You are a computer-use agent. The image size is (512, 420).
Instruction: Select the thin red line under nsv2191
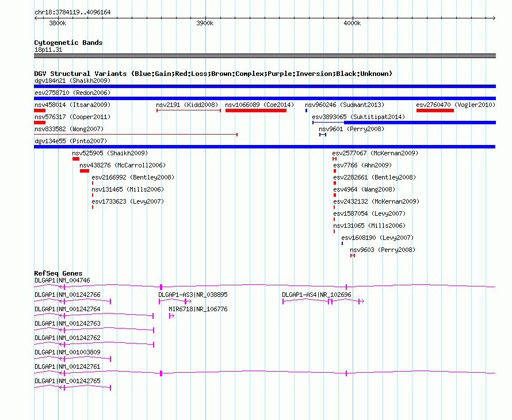pos(189,110)
